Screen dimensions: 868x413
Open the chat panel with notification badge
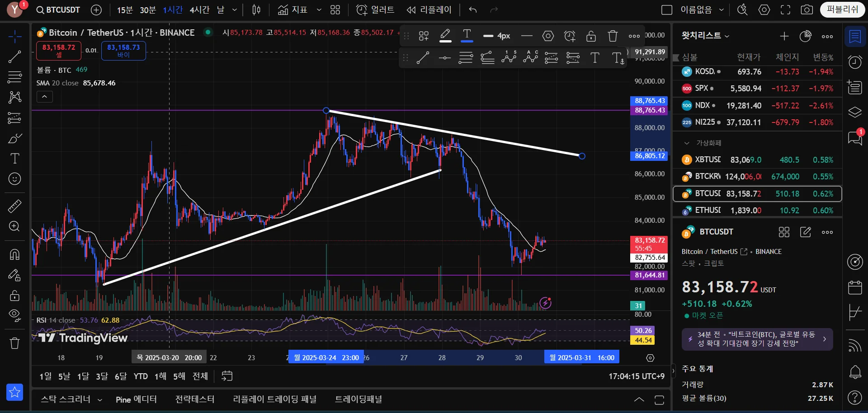[x=855, y=138]
